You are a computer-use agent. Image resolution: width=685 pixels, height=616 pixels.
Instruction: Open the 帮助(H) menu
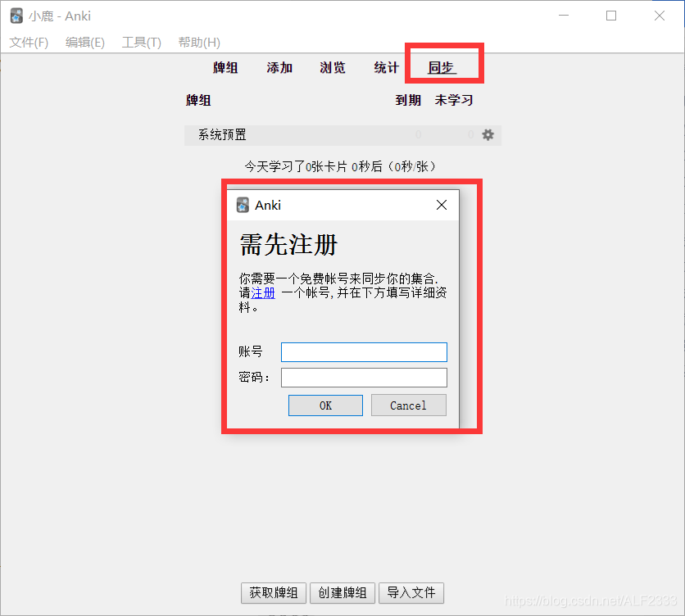click(199, 43)
